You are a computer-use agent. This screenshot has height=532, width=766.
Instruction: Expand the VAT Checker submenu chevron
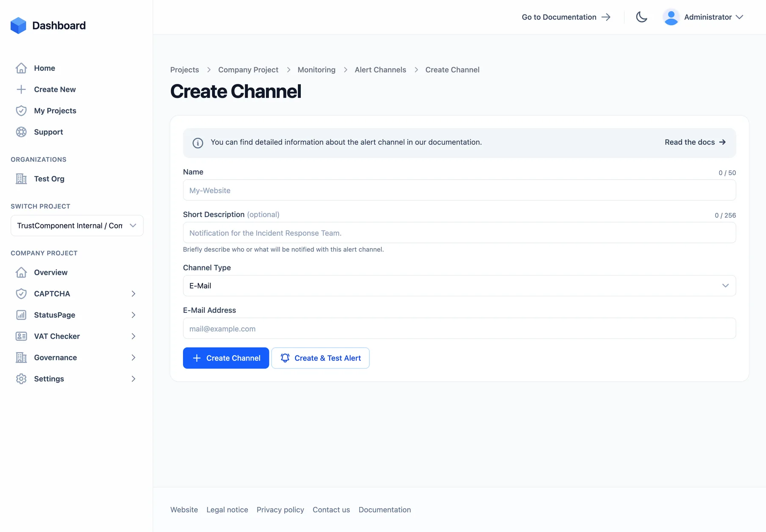[x=134, y=336]
